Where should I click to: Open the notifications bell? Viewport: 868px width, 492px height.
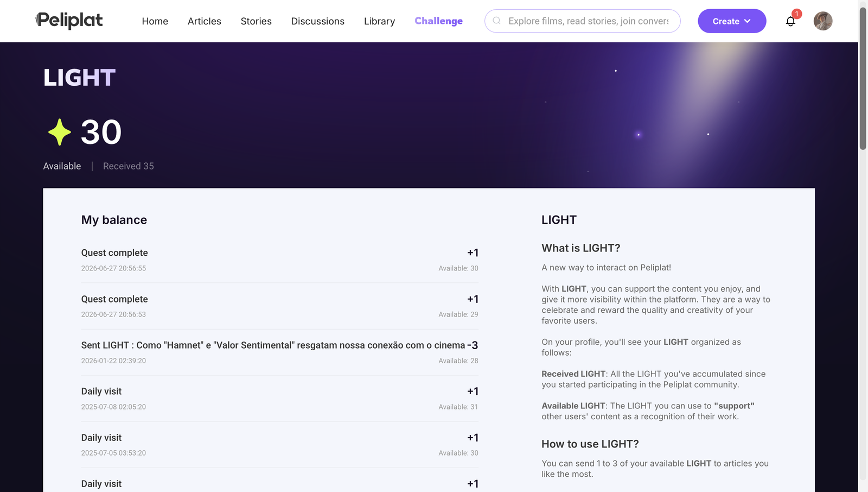tap(790, 21)
